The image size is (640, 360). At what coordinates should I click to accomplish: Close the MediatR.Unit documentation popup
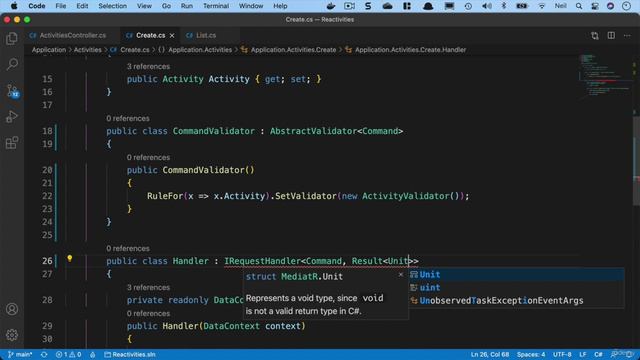coord(401,275)
